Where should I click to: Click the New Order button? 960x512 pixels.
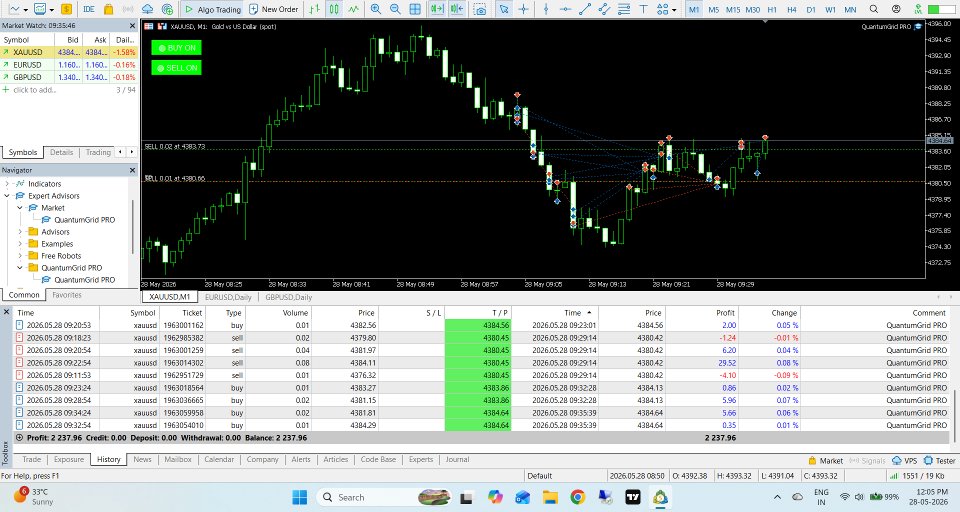pyautogui.click(x=274, y=9)
